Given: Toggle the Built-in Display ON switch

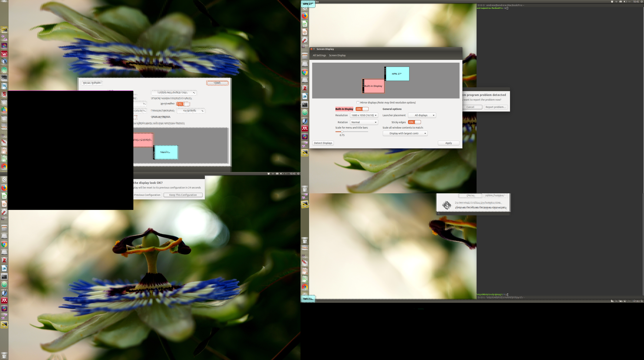Looking at the screenshot, I should click(362, 109).
